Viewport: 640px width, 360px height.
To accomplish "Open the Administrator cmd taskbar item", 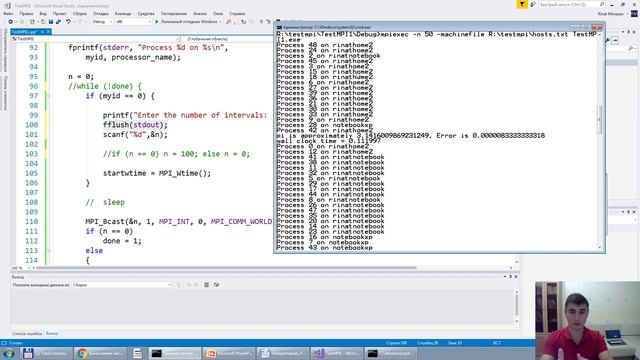I will pyautogui.click(x=174, y=353).
